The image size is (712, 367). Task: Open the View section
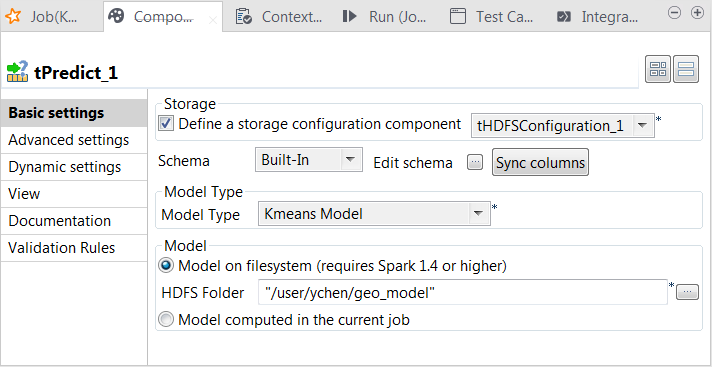pyautogui.click(x=74, y=194)
